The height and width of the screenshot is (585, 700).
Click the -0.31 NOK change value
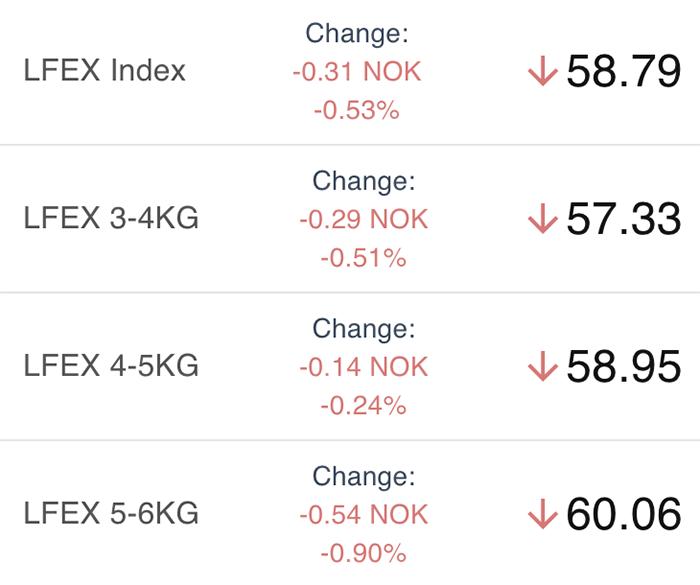point(357,72)
